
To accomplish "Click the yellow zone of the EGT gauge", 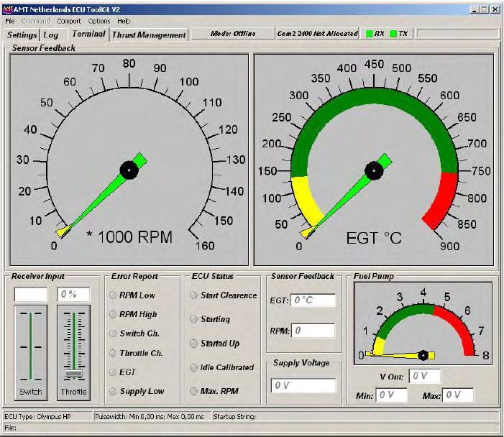I will click(302, 199).
